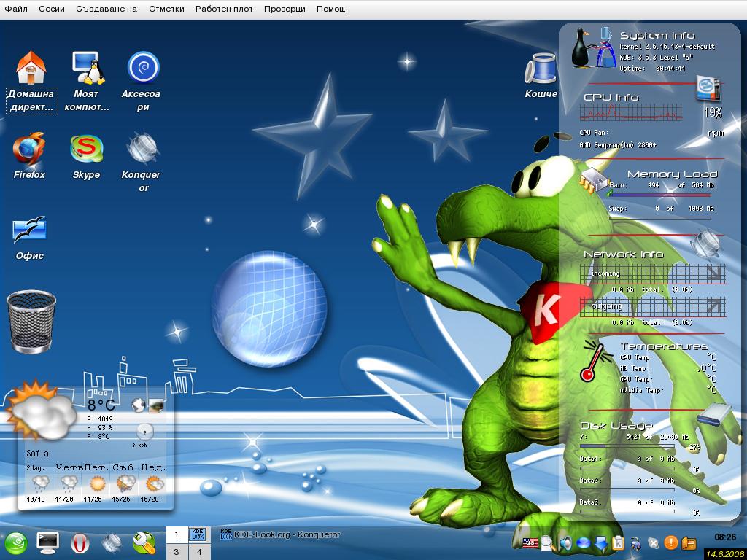Click the speaker volume tray icon
Screen dimensions: 747x560
[565, 542]
